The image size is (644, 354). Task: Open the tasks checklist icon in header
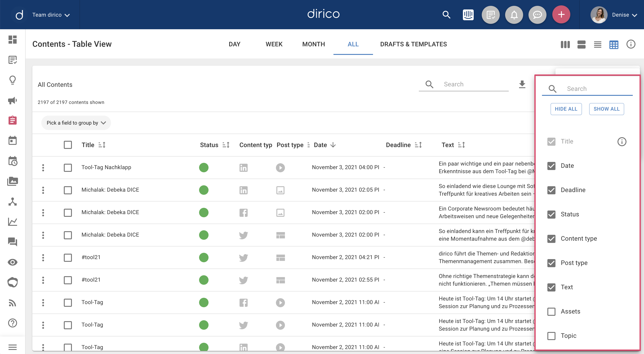point(491,15)
